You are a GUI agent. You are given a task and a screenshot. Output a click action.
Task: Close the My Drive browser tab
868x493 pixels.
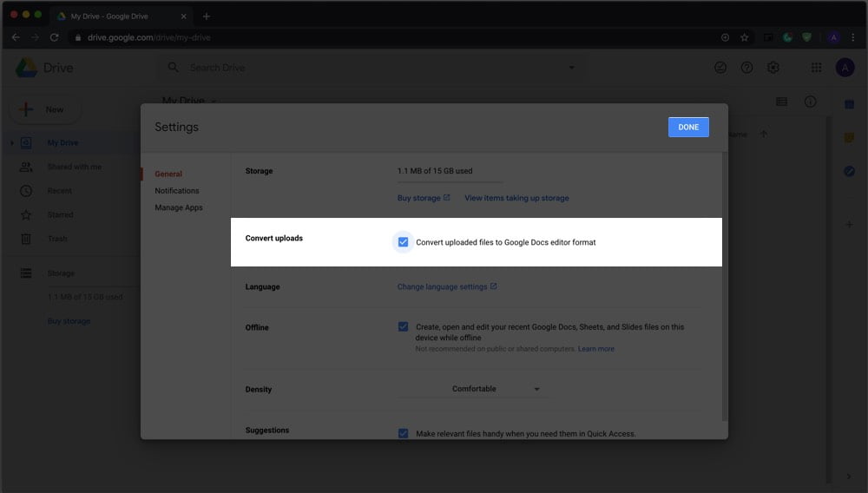click(x=183, y=16)
